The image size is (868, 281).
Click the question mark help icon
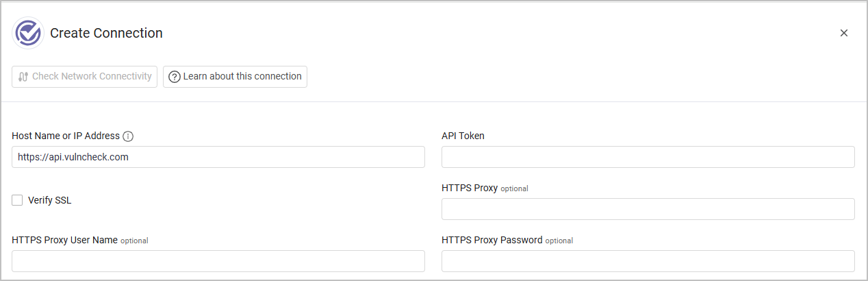point(175,77)
